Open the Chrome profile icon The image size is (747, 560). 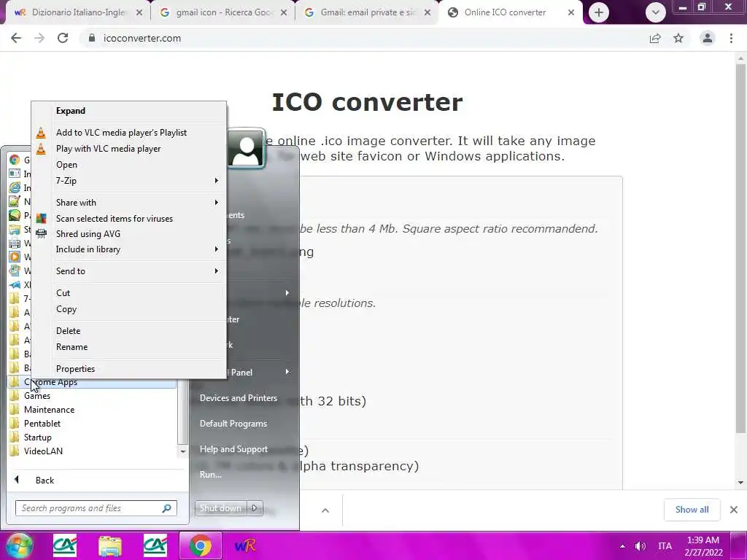(x=708, y=38)
